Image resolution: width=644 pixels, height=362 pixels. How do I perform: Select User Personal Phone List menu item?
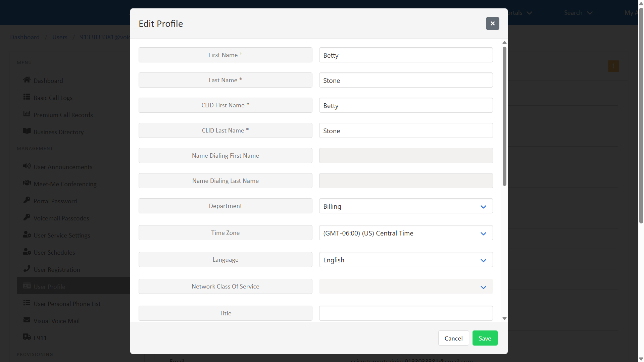click(67, 304)
